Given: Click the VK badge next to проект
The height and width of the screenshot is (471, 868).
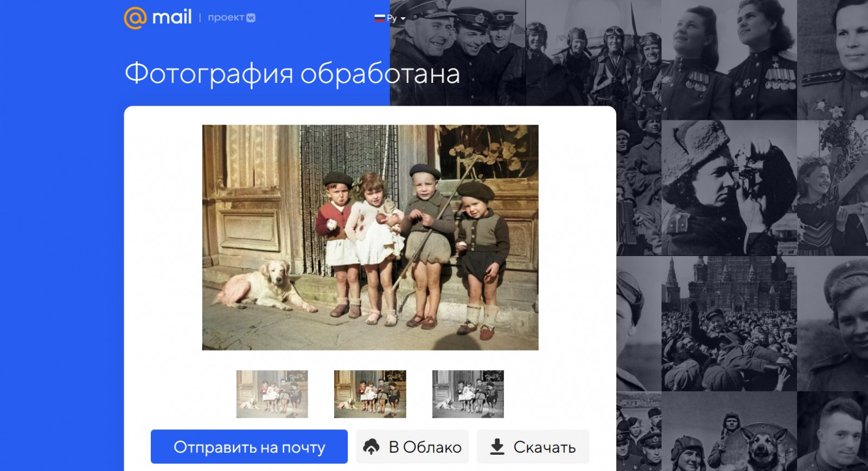Looking at the screenshot, I should [x=251, y=18].
